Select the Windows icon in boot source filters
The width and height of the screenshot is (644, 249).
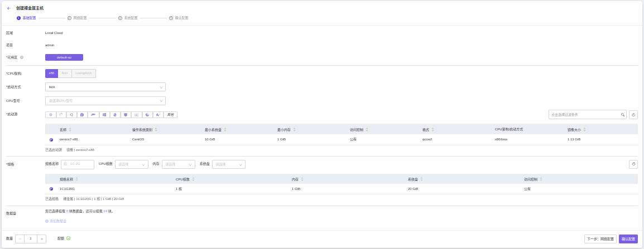pyautogui.click(x=104, y=115)
